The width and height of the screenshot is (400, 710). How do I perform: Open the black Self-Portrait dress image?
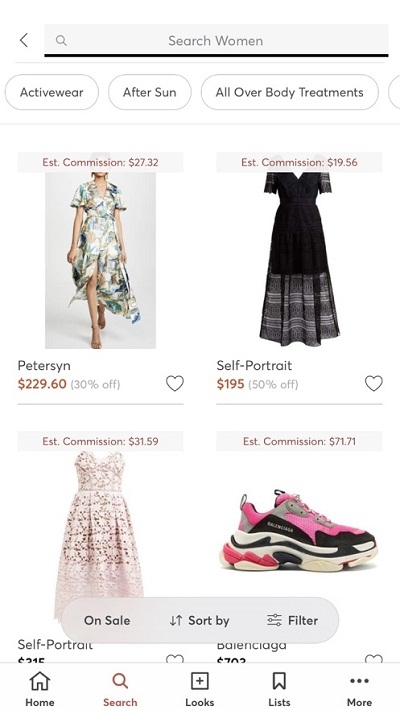(299, 259)
